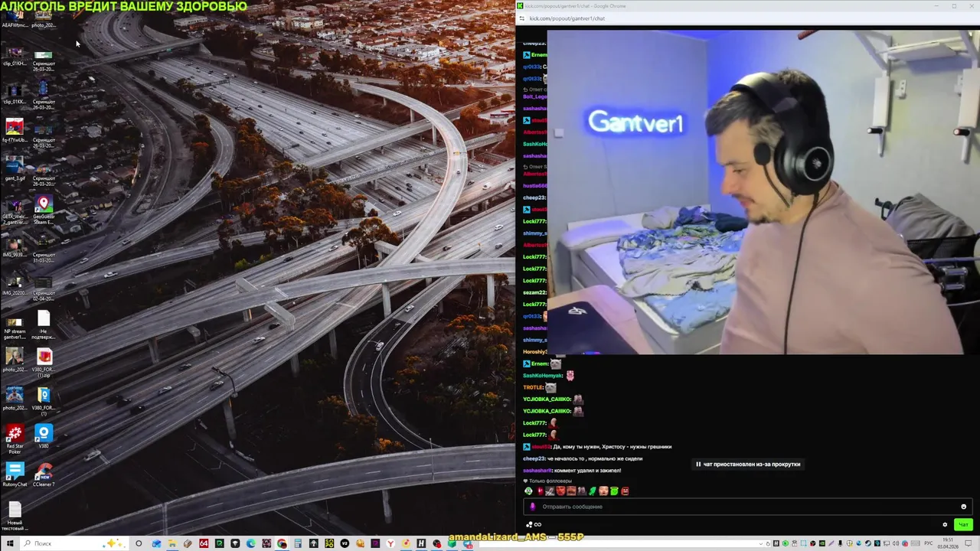Open Yandex Browser icon on the taskbar
980x551 pixels.
(x=390, y=543)
